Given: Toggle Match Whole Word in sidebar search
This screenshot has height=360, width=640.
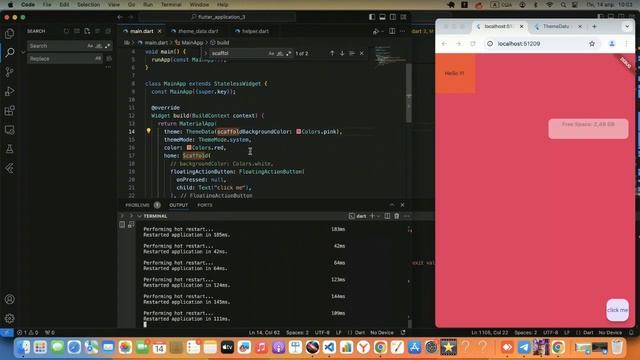Looking at the screenshot, I should click(99, 46).
